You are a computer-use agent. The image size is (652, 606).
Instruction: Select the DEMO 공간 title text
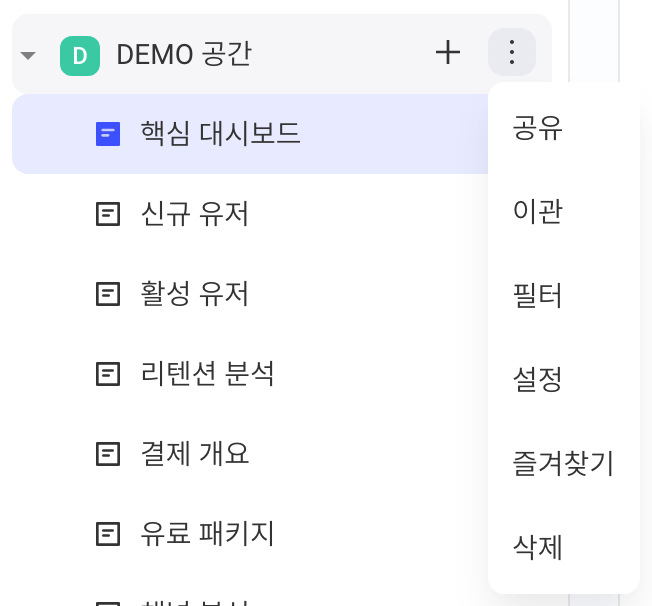[184, 54]
